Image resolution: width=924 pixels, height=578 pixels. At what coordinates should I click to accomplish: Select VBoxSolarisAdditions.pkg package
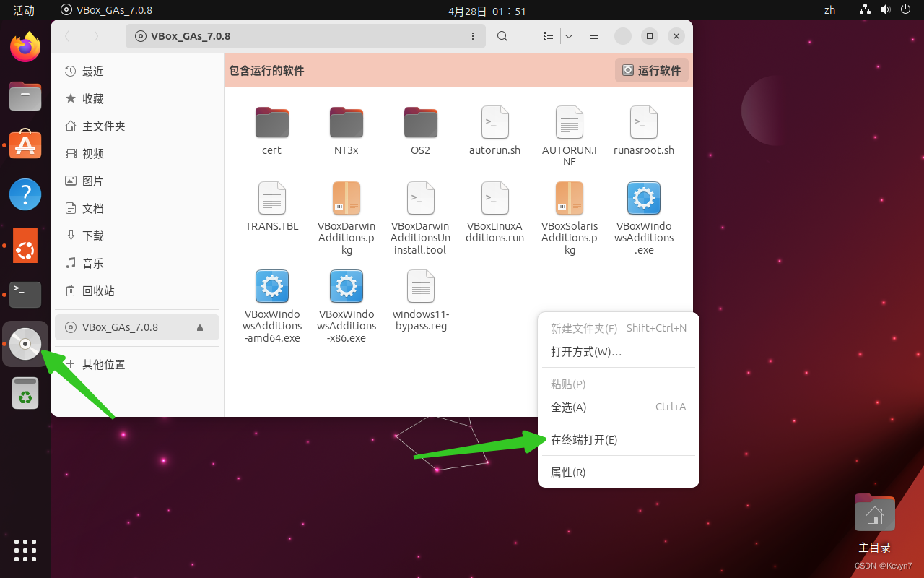(570, 218)
